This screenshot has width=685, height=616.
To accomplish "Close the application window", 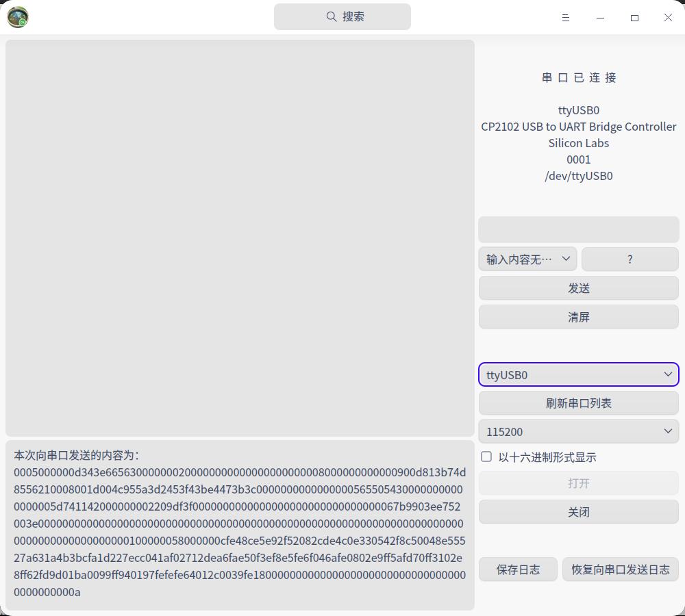I will pyautogui.click(x=668, y=18).
